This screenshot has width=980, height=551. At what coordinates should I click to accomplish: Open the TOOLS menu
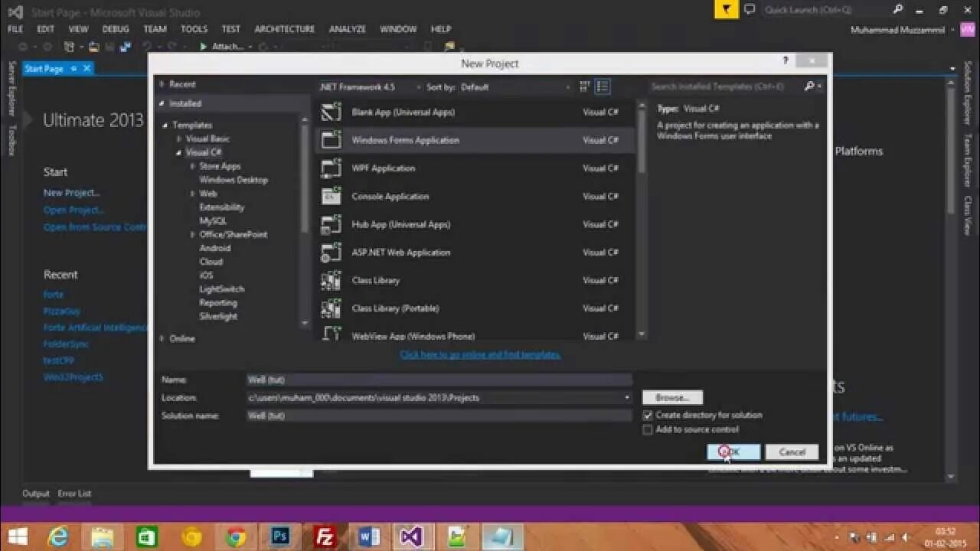coord(194,29)
